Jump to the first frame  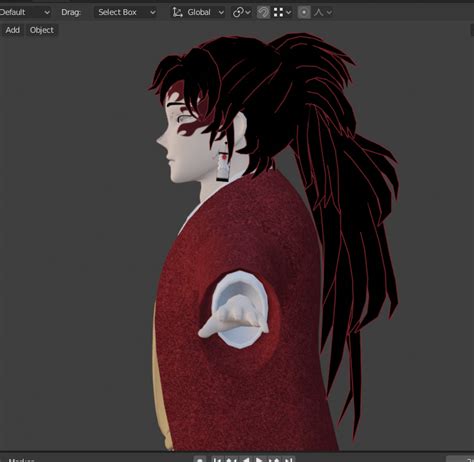[217, 459]
